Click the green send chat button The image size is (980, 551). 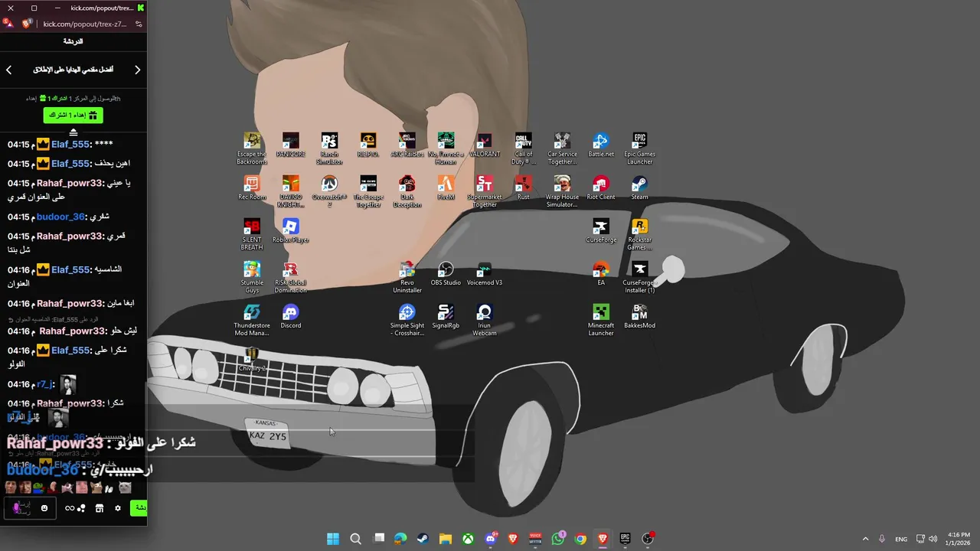[x=139, y=508]
